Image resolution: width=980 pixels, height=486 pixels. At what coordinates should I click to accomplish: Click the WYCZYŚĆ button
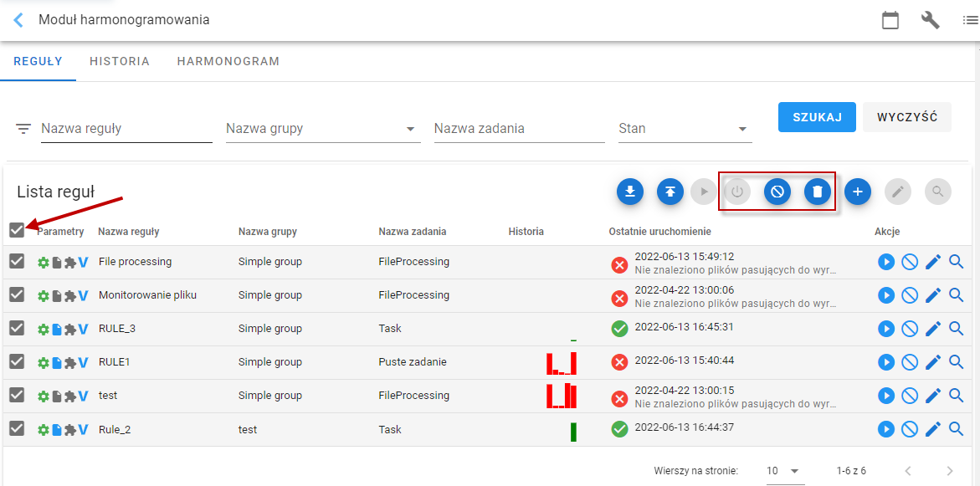click(x=907, y=117)
